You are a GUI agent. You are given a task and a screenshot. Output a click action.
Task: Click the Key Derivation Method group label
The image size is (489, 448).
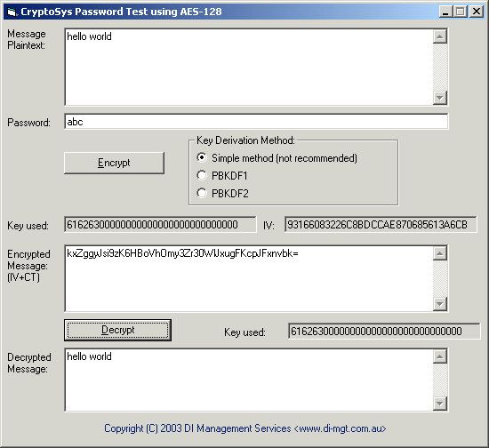245,140
